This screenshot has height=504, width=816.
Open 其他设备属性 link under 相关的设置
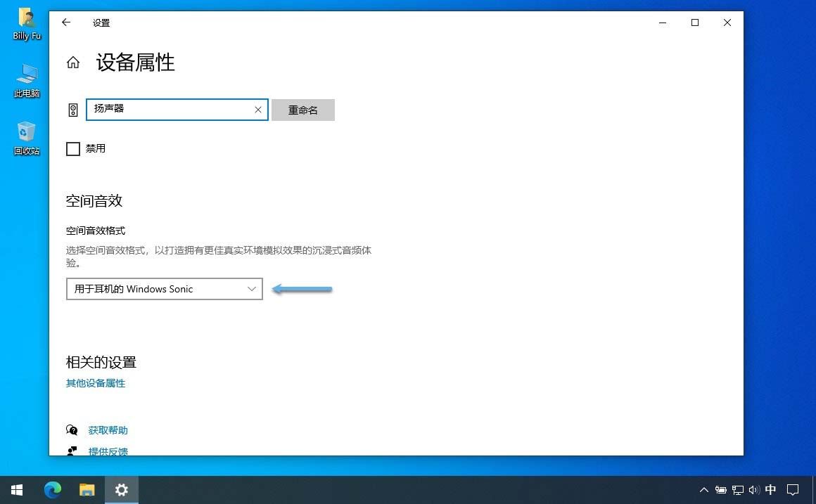pyautogui.click(x=96, y=383)
